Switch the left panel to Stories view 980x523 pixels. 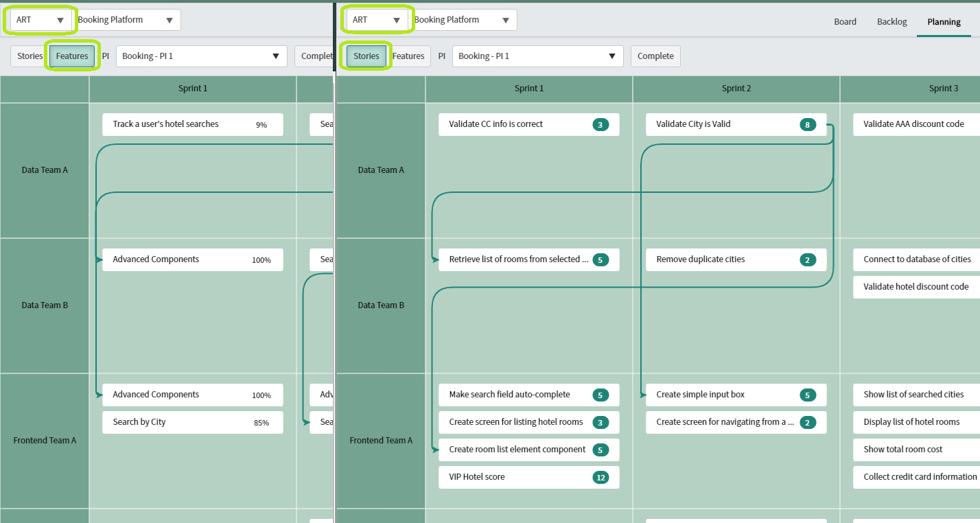click(29, 56)
